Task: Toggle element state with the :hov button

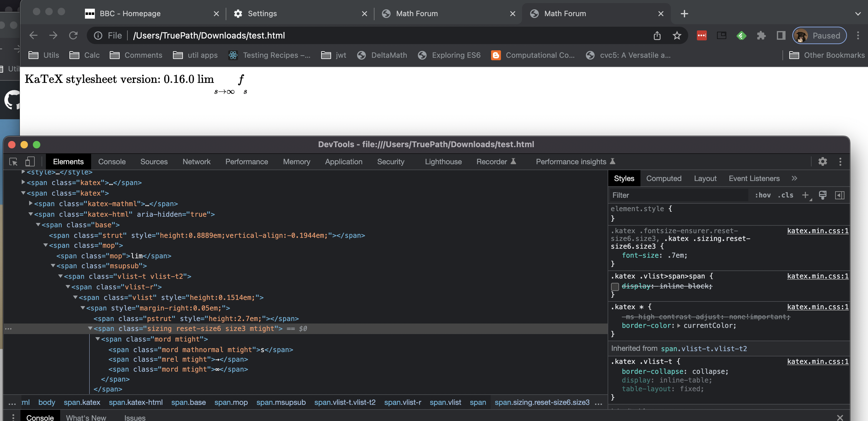Action: click(763, 195)
